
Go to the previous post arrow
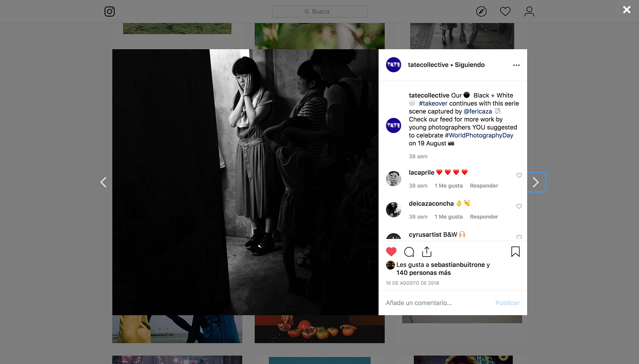point(103,182)
